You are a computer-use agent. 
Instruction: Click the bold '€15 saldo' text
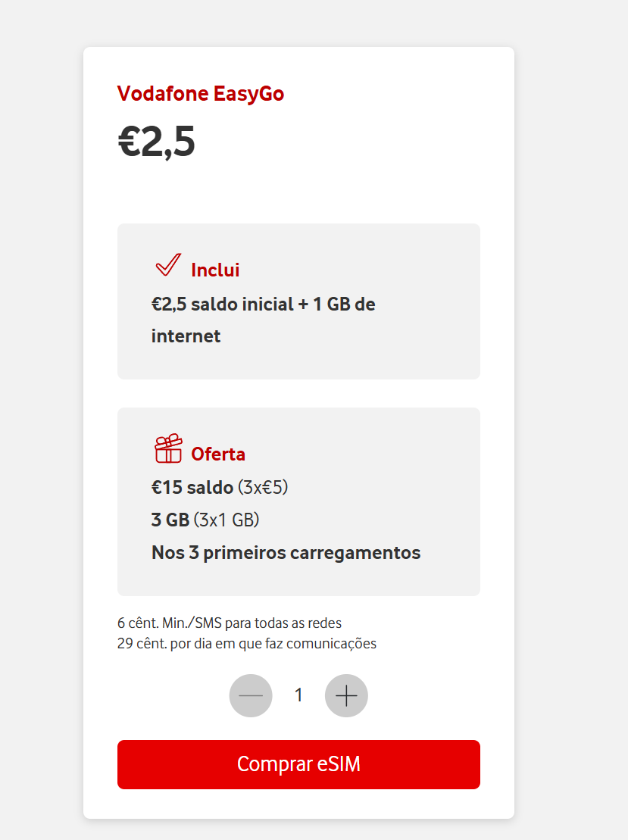(x=192, y=487)
